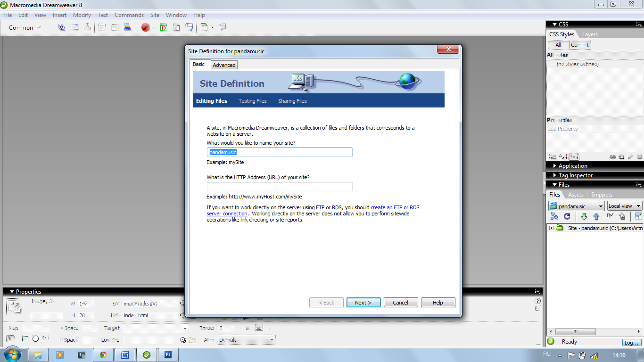This screenshot has width=644, height=362.
Task: Click the Show list view A-Z icon
Action: [563, 157]
